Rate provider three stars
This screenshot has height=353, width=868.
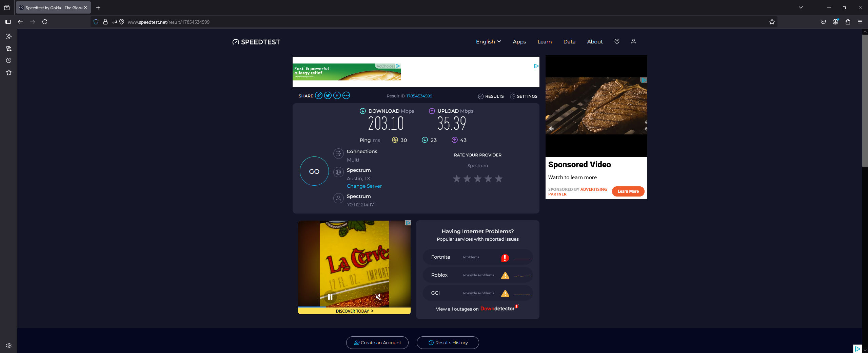[x=478, y=179]
